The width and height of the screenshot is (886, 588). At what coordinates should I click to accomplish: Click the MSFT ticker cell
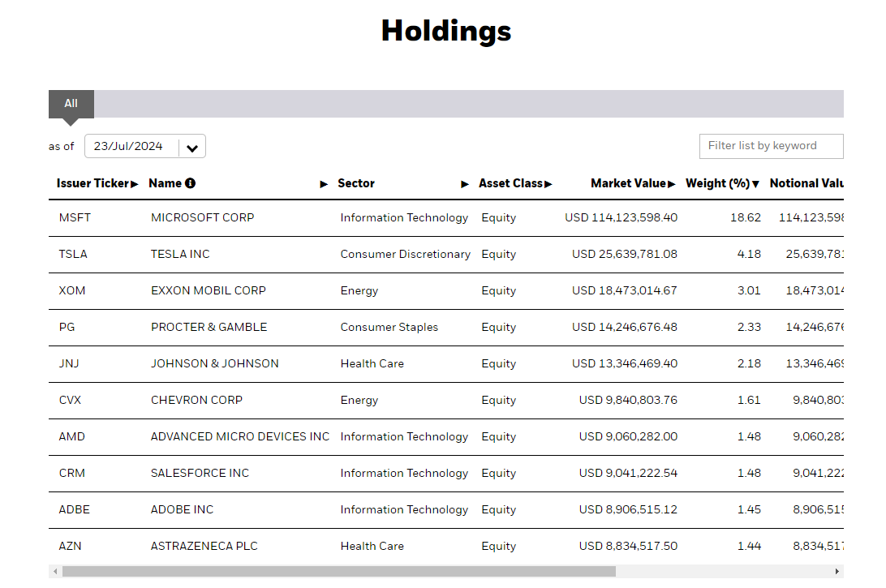[x=75, y=218]
